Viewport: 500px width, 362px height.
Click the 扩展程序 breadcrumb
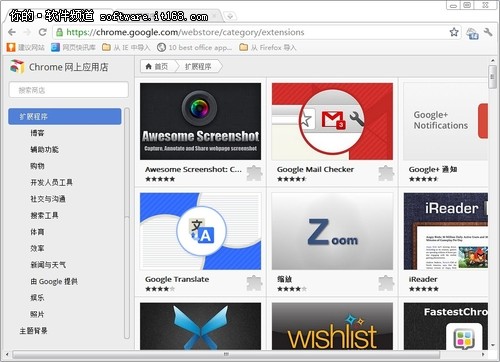point(198,67)
